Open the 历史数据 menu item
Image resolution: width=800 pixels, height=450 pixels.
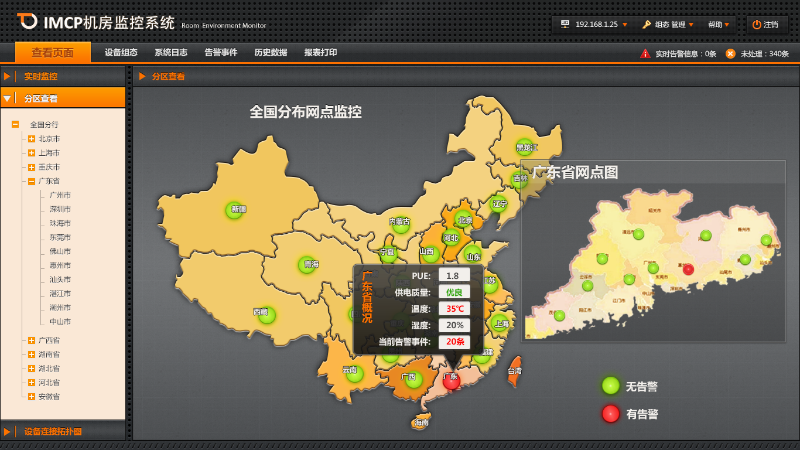[270, 53]
